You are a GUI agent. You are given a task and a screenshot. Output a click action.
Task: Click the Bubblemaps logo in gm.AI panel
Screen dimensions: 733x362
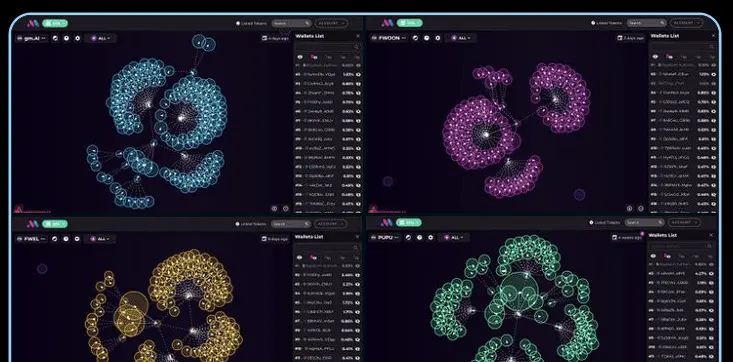[32, 23]
